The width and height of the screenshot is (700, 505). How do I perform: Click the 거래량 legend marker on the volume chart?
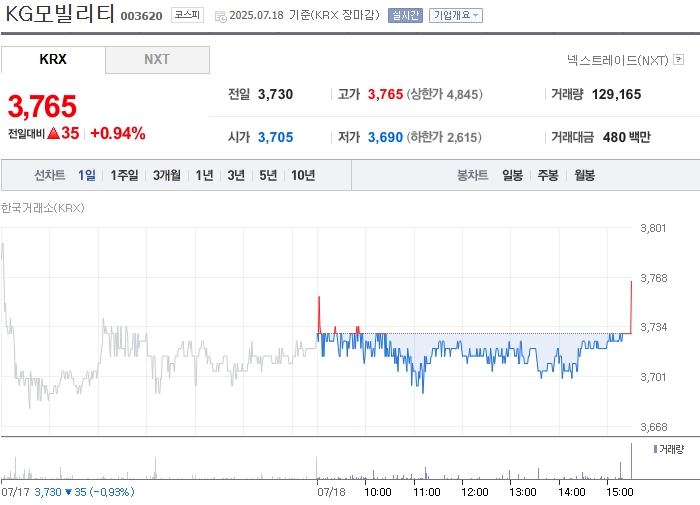pos(655,449)
